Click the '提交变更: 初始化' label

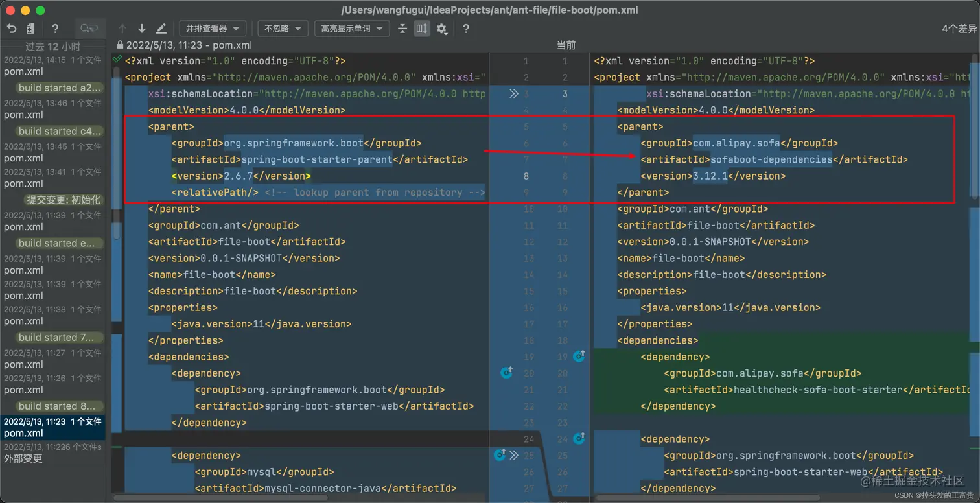click(x=63, y=200)
